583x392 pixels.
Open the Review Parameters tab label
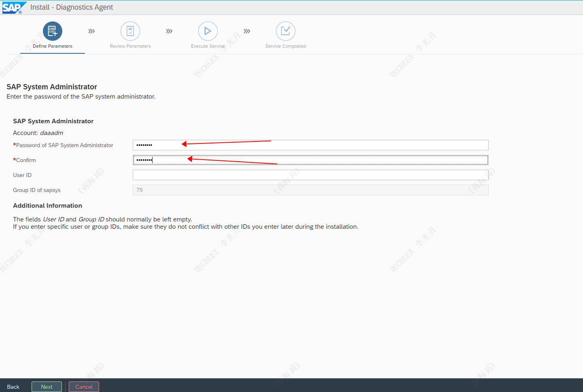click(x=130, y=46)
